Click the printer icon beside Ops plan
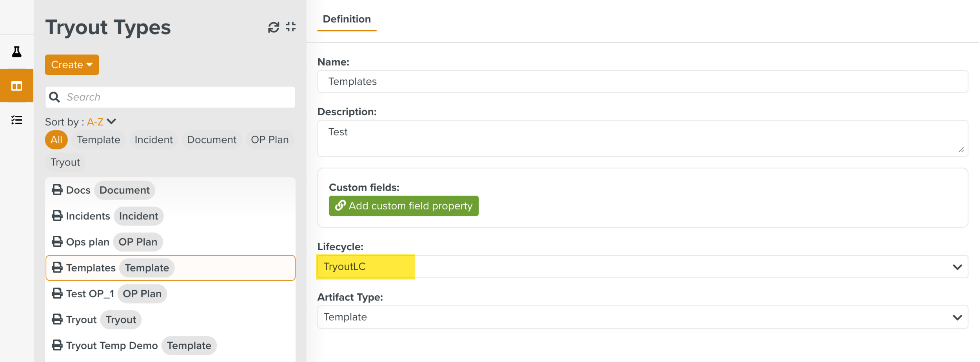Image resolution: width=980 pixels, height=362 pixels. click(57, 242)
